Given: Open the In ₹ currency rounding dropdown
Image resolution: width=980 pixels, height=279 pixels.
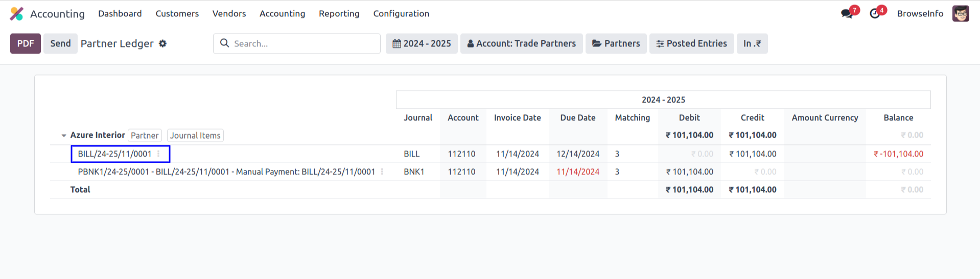Looking at the screenshot, I should (752, 44).
